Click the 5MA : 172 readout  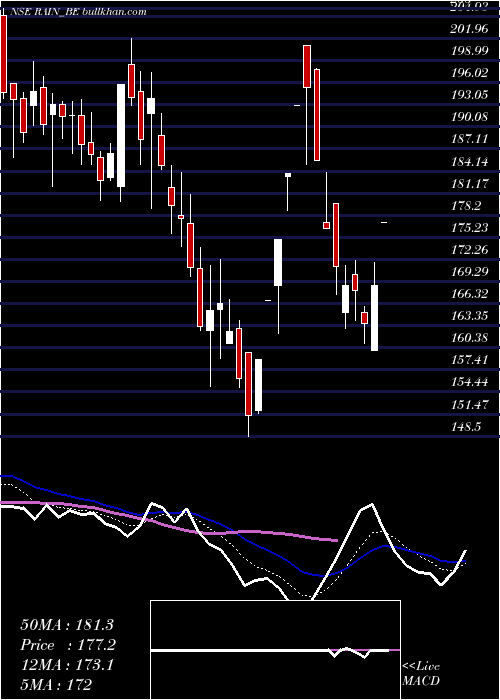click(56, 685)
